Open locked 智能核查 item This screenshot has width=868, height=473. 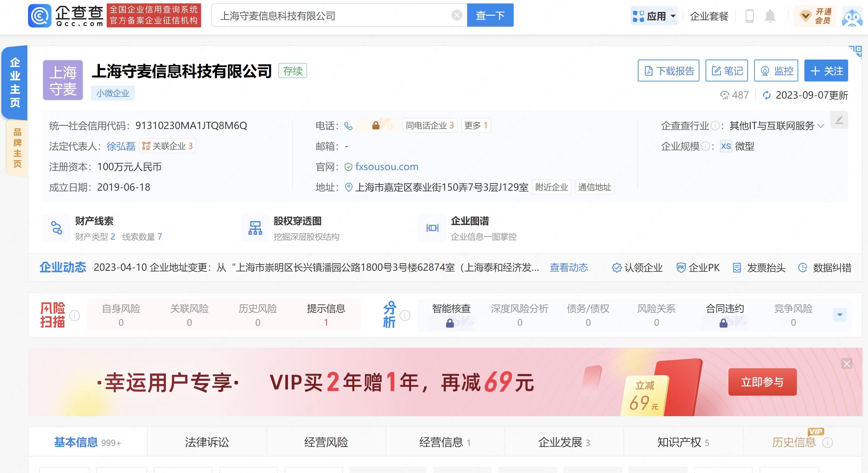[451, 315]
